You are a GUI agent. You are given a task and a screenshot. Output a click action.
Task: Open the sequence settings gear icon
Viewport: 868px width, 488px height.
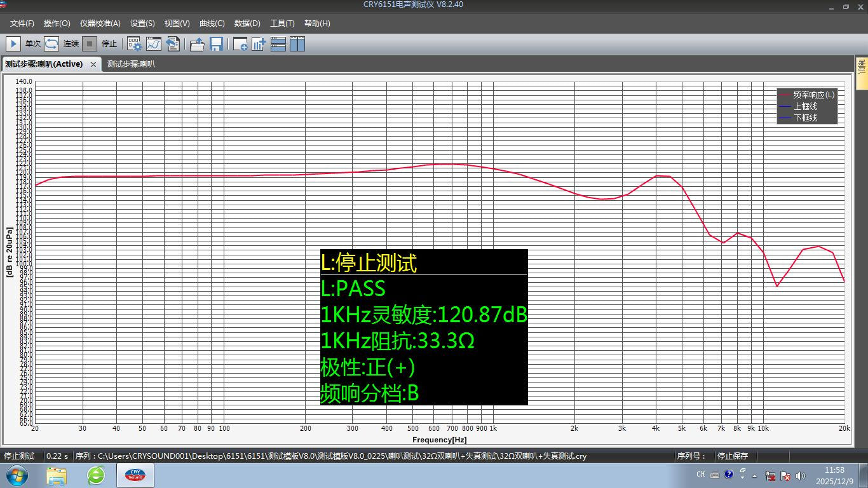(x=134, y=44)
